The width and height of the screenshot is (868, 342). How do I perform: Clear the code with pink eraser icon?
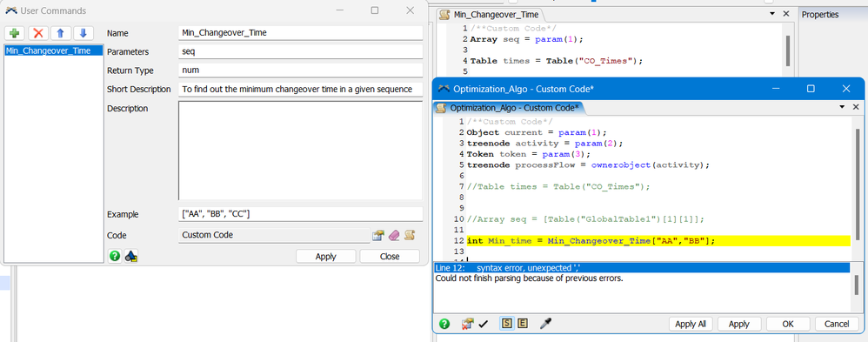click(394, 236)
